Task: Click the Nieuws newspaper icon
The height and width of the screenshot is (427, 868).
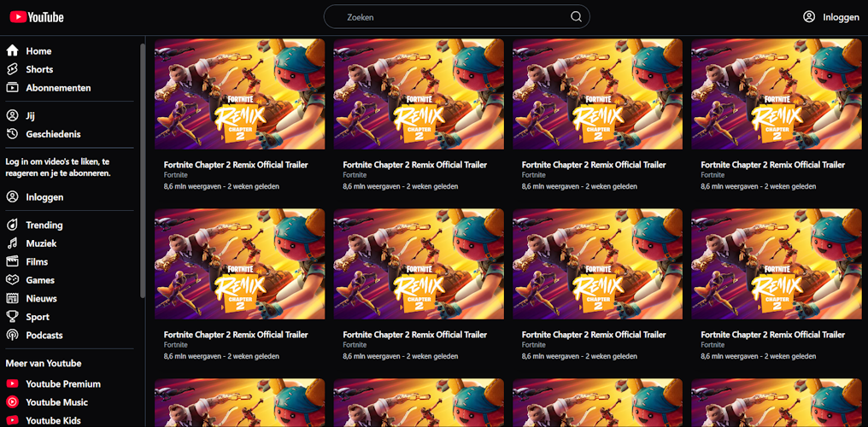Action: point(12,299)
